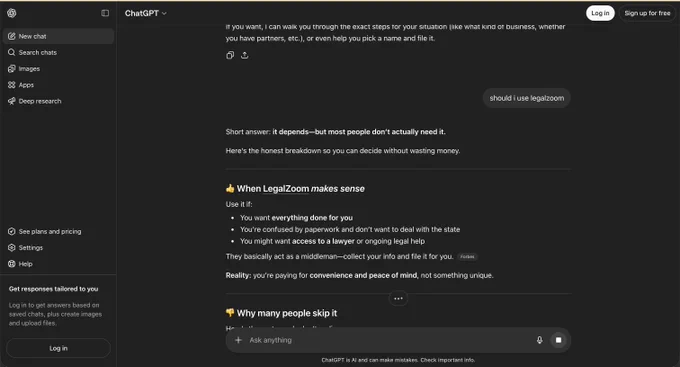Click the Help lifebuoy icon
This screenshot has height=367, width=680.
pos(12,264)
